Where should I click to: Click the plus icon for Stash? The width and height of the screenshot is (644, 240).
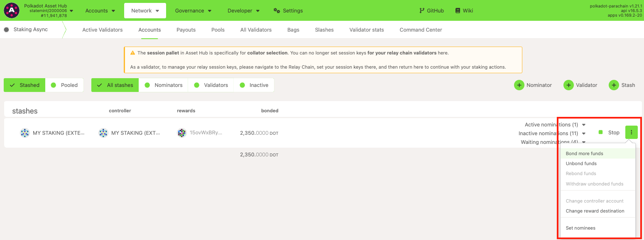[614, 85]
